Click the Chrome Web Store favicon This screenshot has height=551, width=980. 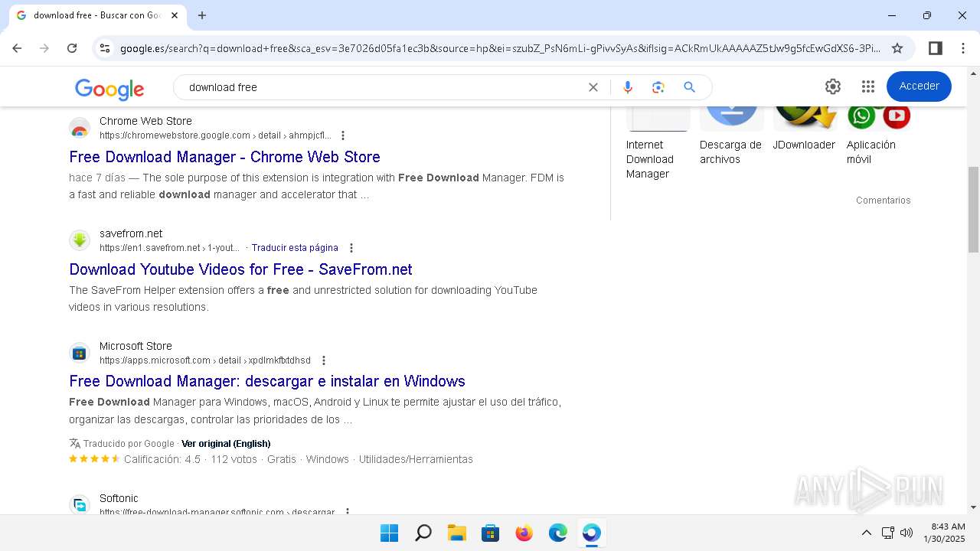[80, 129]
